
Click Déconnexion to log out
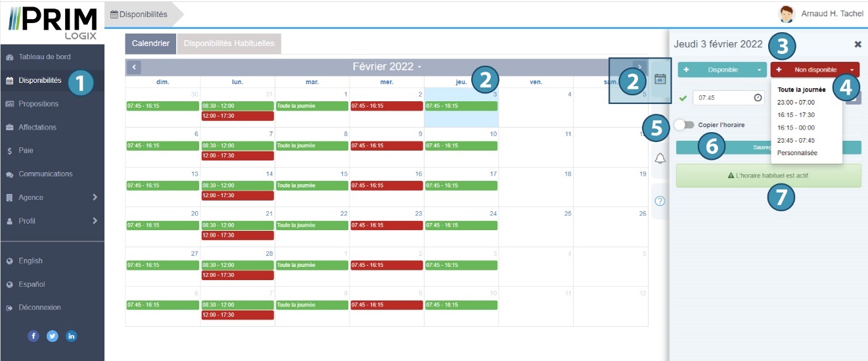tap(39, 308)
